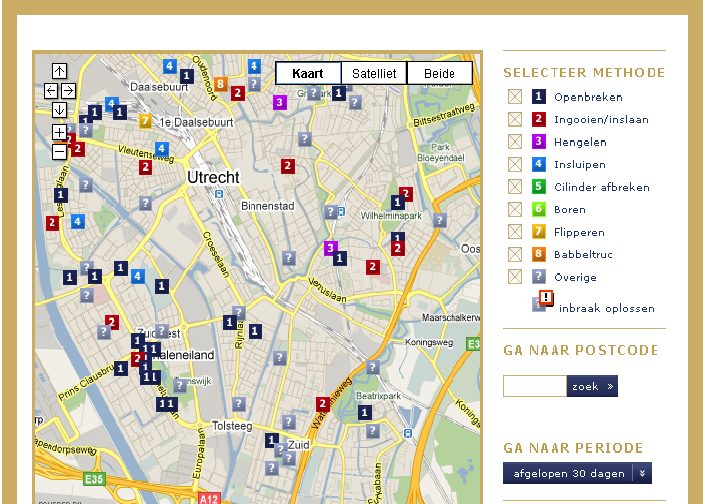Open the Hengelen method link
This screenshot has width=705, height=504.
580,142
